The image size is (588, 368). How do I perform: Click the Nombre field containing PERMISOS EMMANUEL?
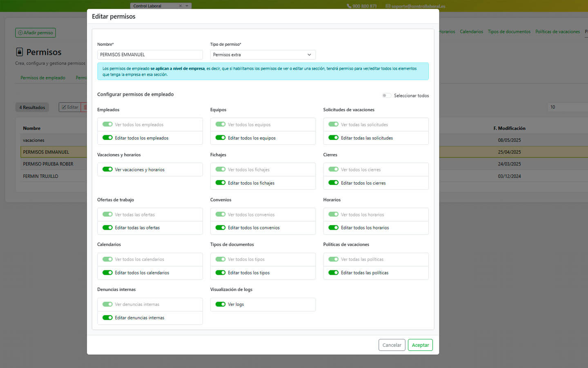pos(150,55)
